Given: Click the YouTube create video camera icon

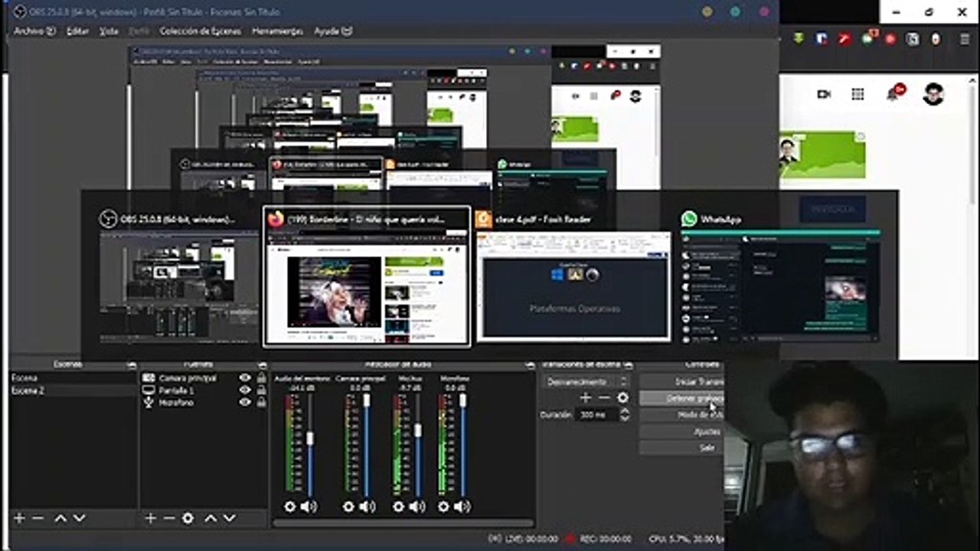Looking at the screenshot, I should pyautogui.click(x=824, y=94).
